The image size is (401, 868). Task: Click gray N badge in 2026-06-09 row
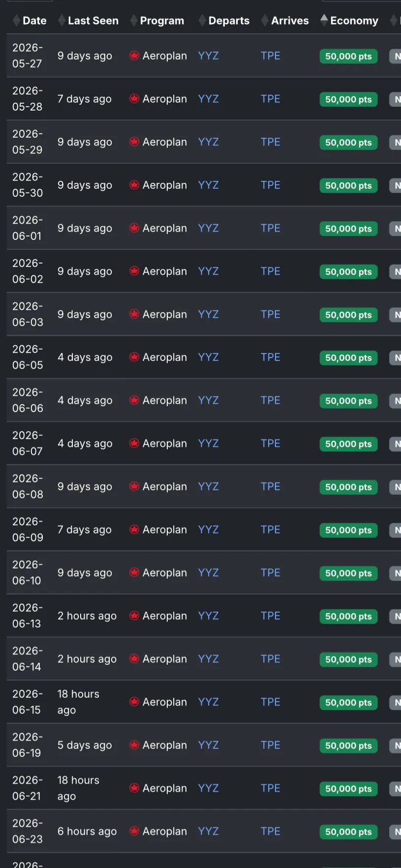point(397,530)
